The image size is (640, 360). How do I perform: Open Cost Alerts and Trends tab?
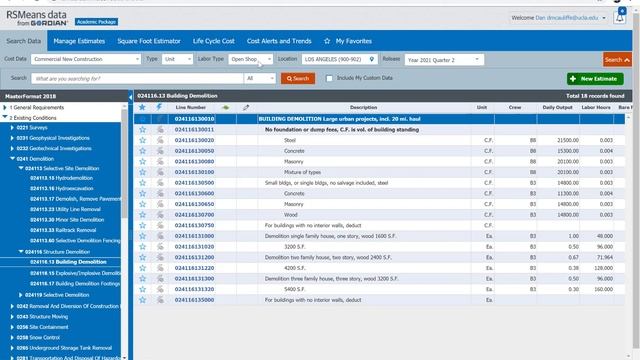(x=279, y=41)
